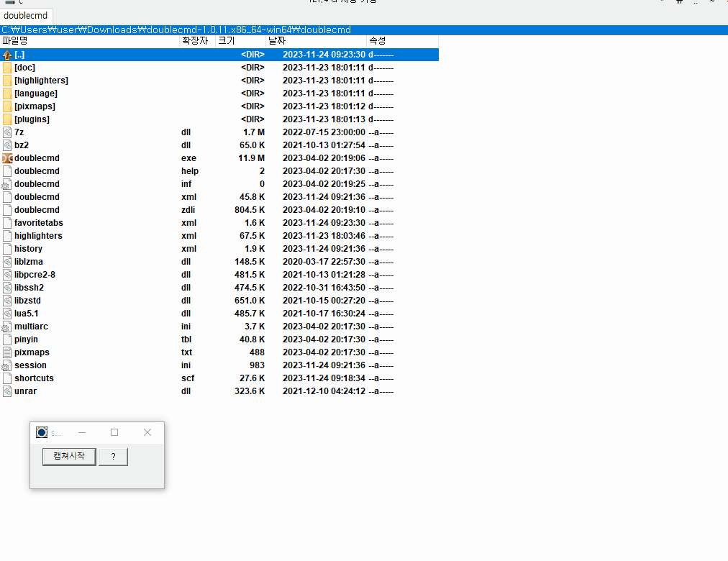Click the 488 size value
728x561 pixels.
(257, 352)
